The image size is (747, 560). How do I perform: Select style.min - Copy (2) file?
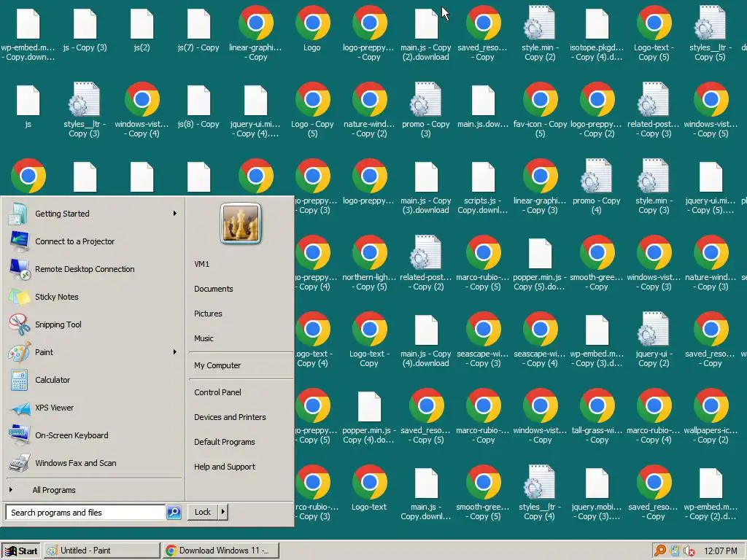(x=540, y=34)
